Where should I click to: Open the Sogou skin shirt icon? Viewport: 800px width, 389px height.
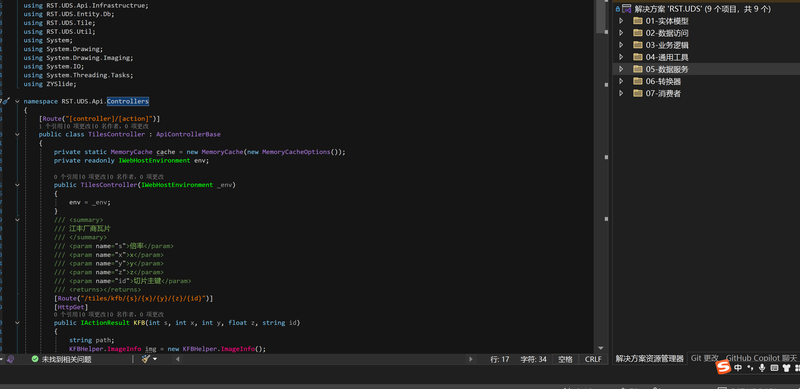tap(786, 368)
